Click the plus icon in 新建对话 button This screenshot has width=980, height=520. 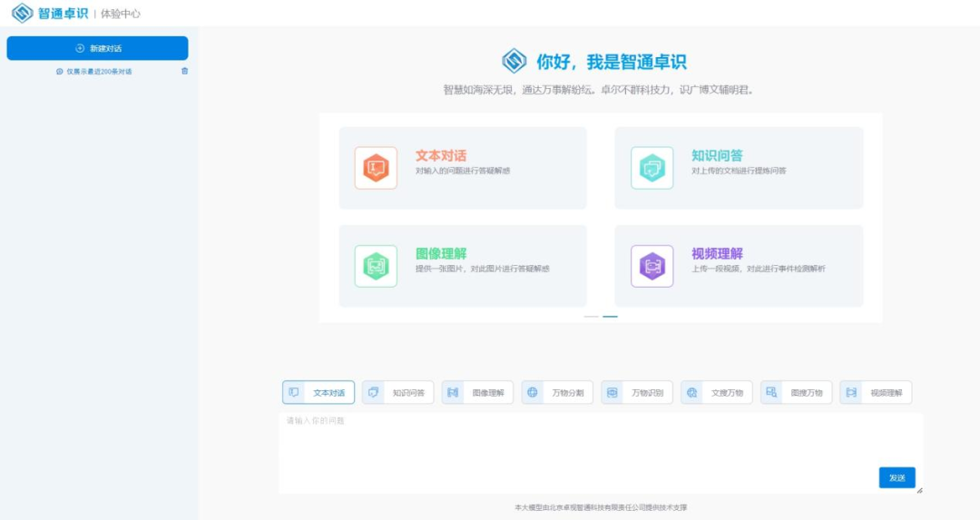click(x=79, y=48)
